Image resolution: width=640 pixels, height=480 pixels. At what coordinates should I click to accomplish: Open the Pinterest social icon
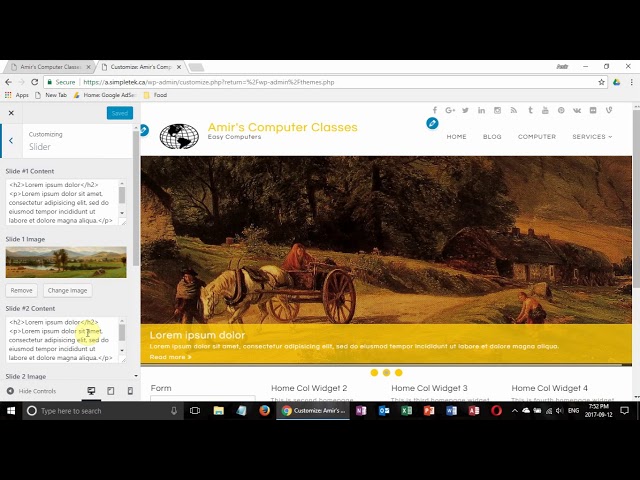(x=561, y=110)
